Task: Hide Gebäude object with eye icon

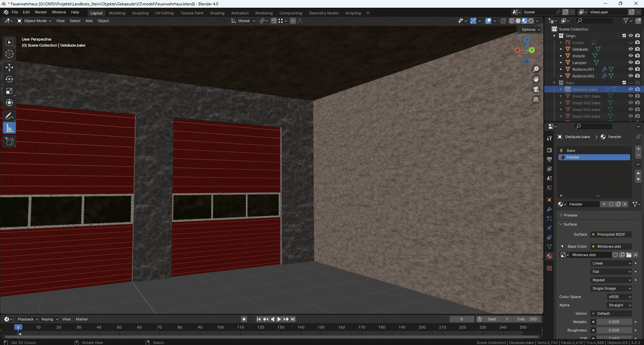Action: tap(631, 49)
